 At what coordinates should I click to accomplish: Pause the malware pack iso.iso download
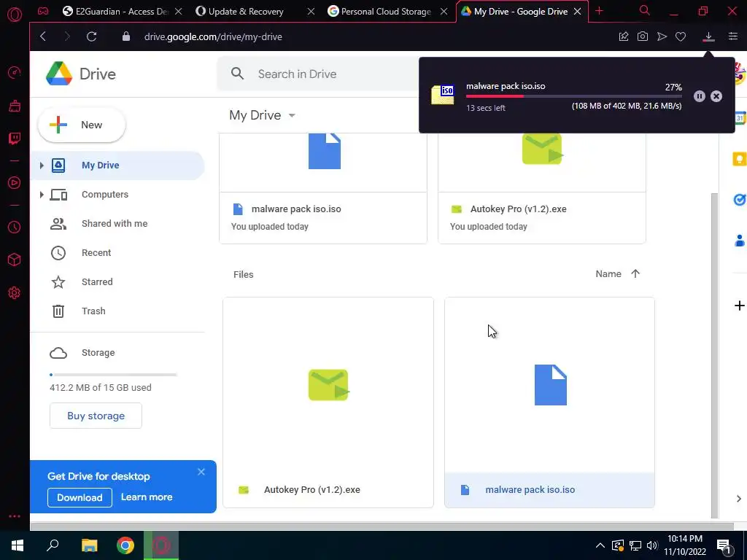tap(700, 96)
